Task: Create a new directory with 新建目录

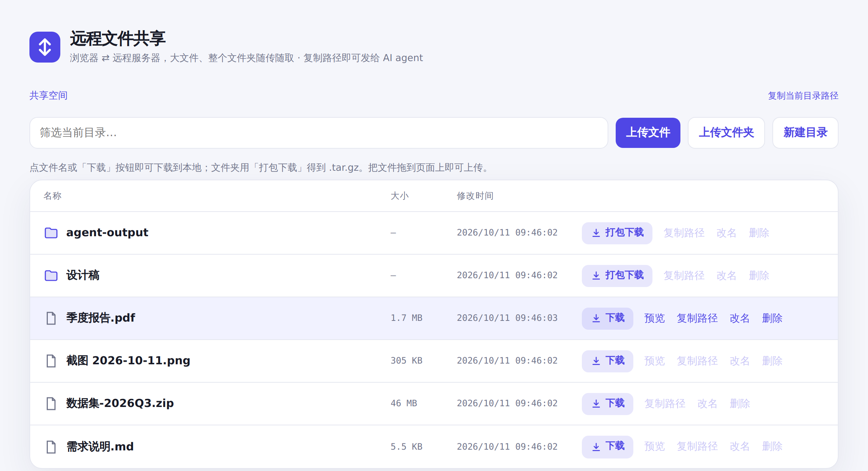Action: tap(805, 133)
